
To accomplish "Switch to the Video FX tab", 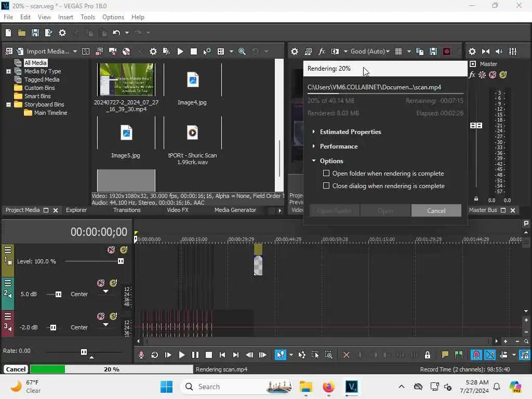I will point(178,210).
